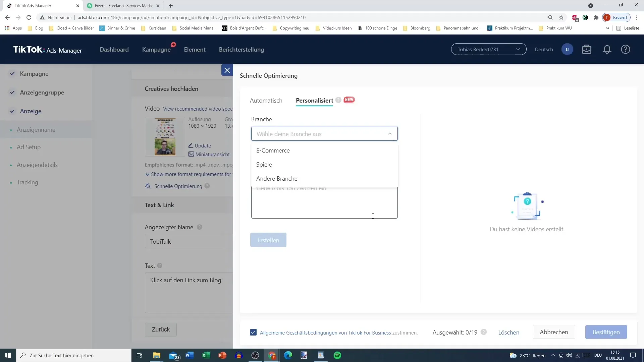Click the description text area
Screen dimensions: 644x362
pos(324,204)
